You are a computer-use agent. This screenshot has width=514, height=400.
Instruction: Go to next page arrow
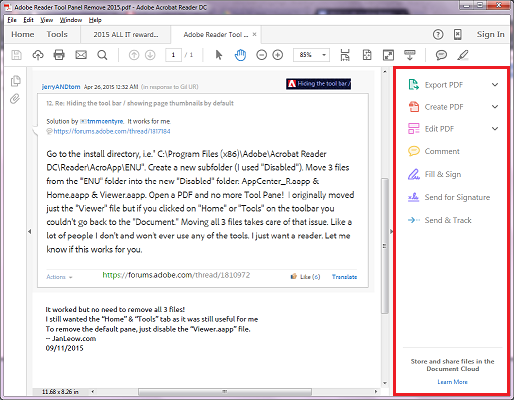150,55
